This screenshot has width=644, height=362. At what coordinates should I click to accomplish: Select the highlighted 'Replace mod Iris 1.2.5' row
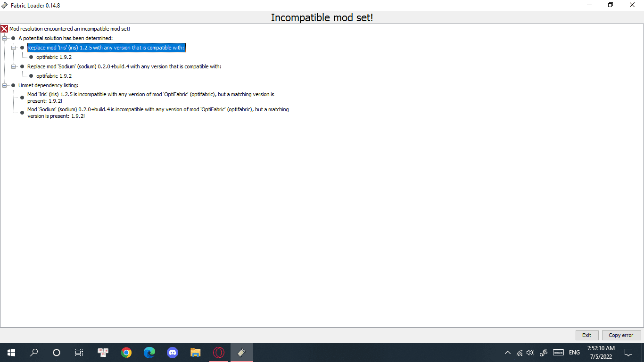click(x=106, y=48)
